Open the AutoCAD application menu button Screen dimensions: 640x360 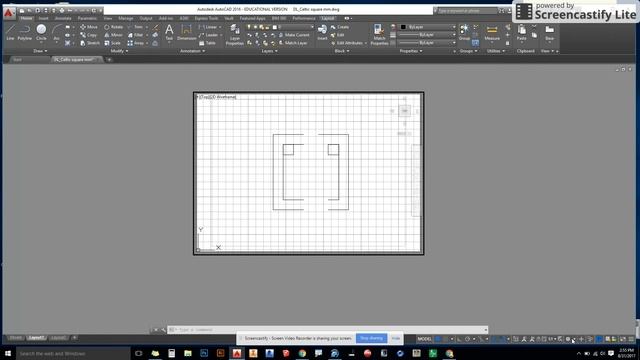(x=9, y=13)
